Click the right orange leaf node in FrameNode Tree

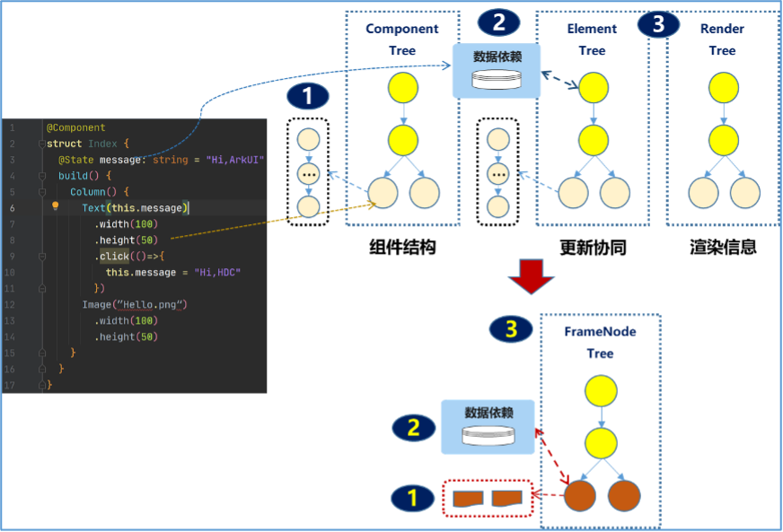[x=624, y=496]
